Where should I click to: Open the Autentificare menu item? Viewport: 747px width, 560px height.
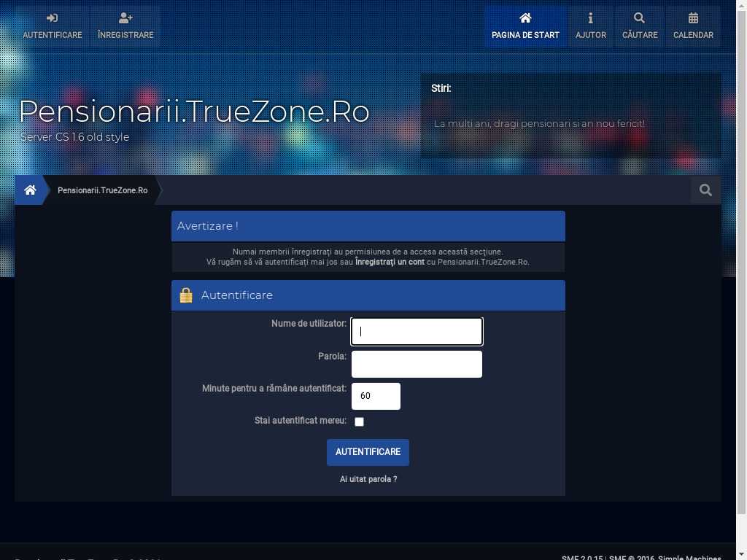53,26
